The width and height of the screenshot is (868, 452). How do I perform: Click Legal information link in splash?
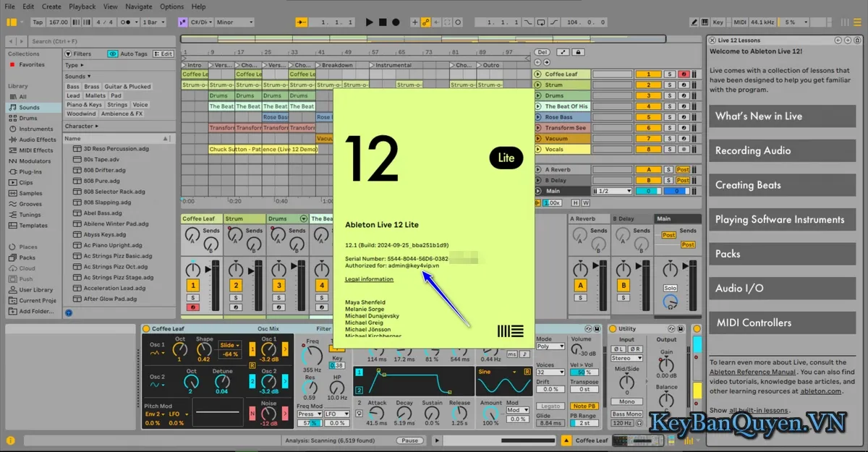[369, 278]
